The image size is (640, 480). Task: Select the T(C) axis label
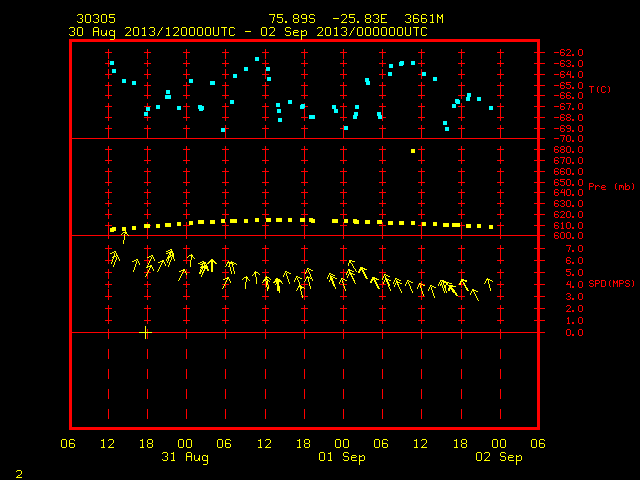600,89
